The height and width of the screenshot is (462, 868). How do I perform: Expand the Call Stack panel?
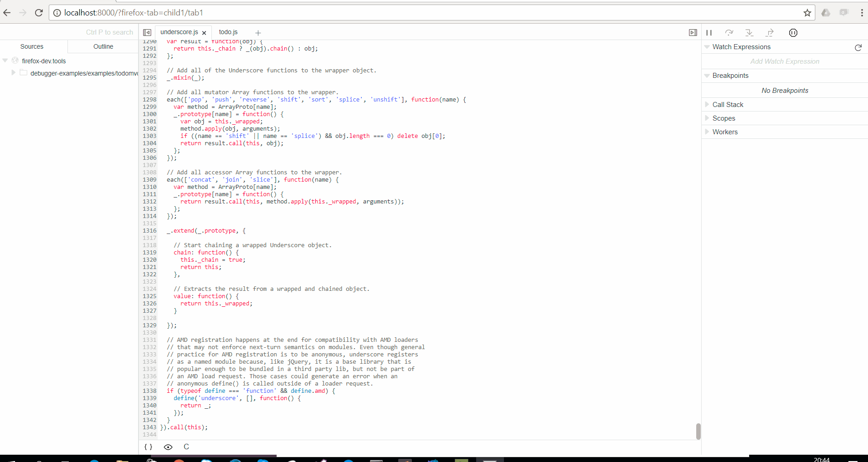point(728,104)
